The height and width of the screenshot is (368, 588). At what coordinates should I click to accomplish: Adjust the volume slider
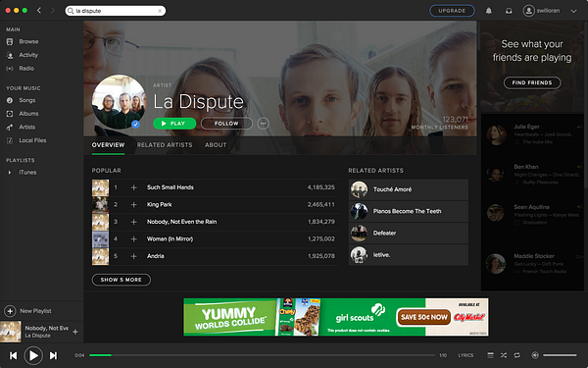coord(560,355)
